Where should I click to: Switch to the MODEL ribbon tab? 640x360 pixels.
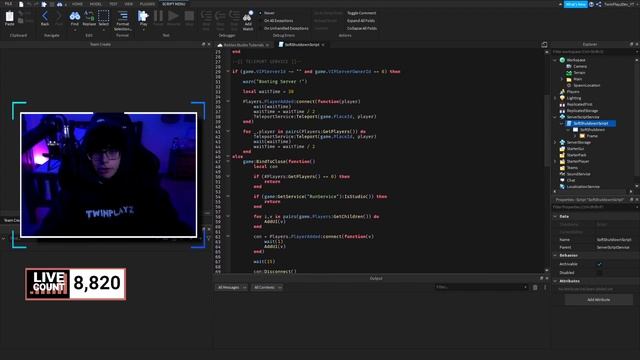point(96,4)
